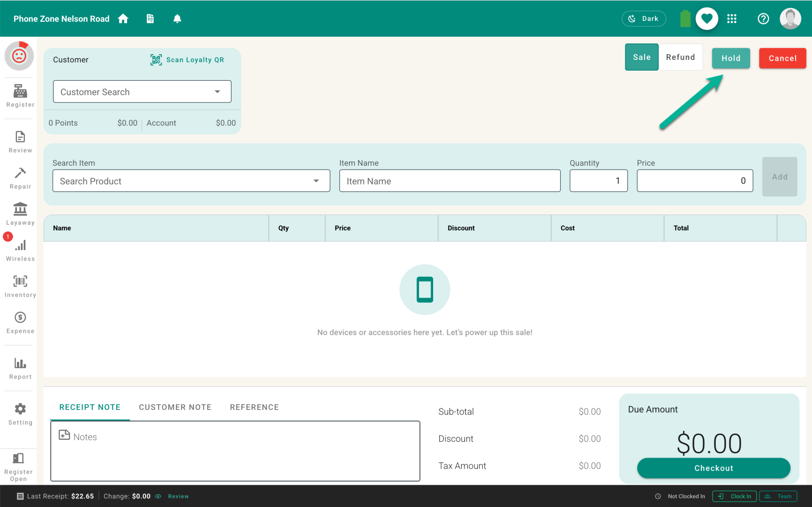Click the Item Name input field
This screenshot has height=507, width=812.
[450, 181]
